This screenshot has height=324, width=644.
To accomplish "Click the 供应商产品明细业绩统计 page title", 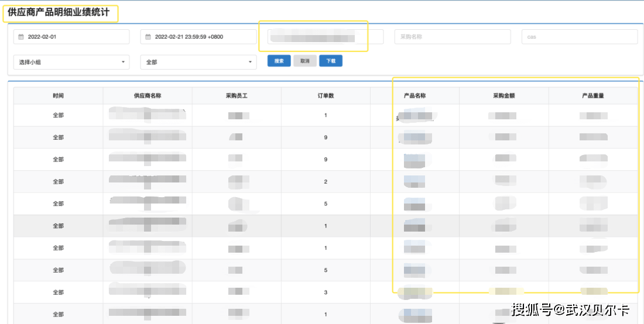I will 59,12.
